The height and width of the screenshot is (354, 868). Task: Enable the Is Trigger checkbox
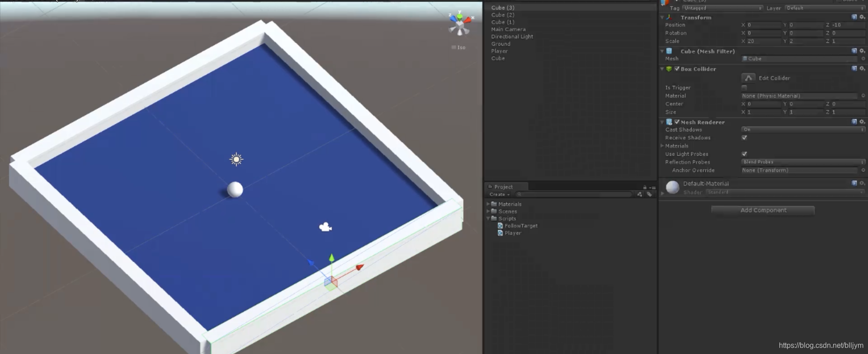click(x=744, y=88)
